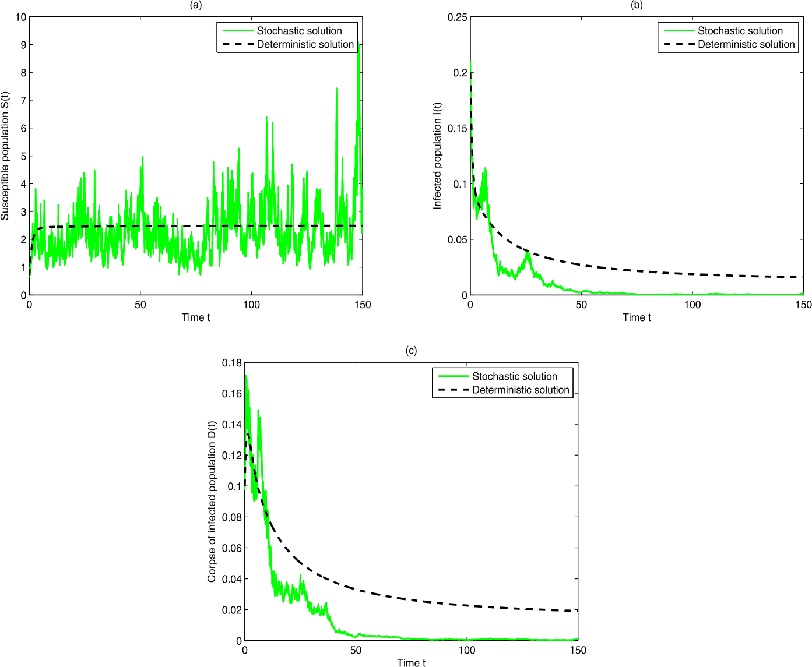
Task: Click the x-axis tick "50" in plot (b)
Action: pyautogui.click(x=581, y=305)
